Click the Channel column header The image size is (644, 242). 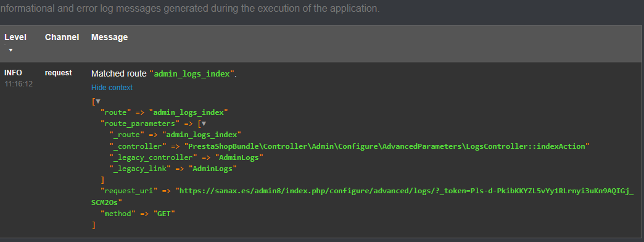coord(62,37)
